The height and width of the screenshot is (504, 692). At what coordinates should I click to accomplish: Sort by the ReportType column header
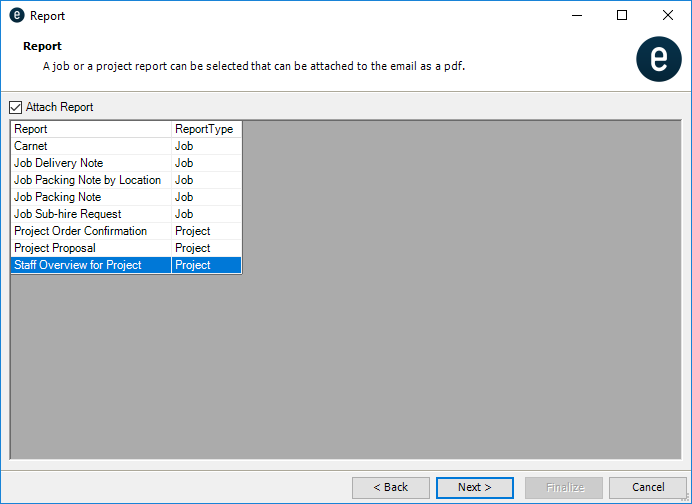[205, 129]
